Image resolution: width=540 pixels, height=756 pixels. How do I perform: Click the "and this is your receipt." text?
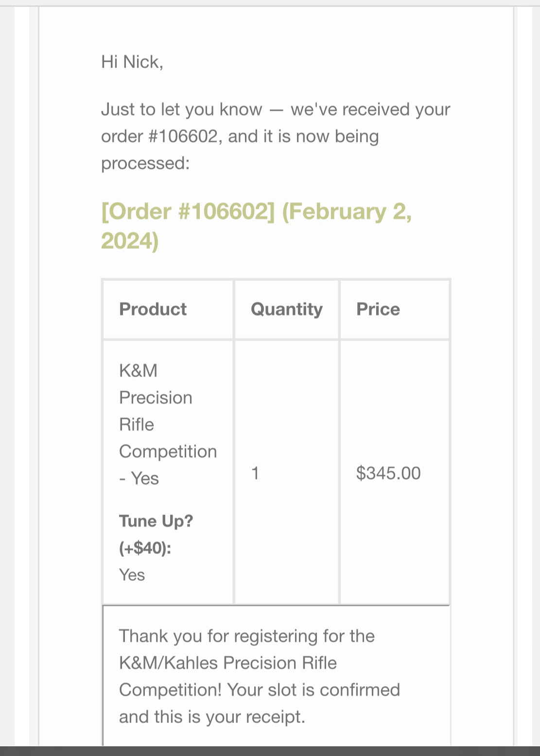[212, 717]
